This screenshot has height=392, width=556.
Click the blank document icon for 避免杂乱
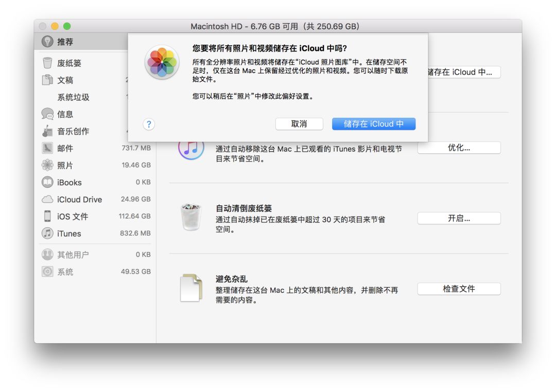point(191,288)
